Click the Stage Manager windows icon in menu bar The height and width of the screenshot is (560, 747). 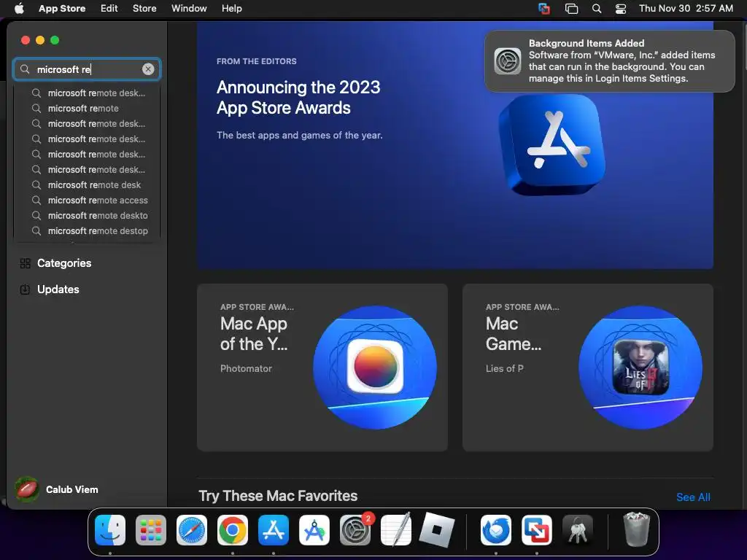571,9
